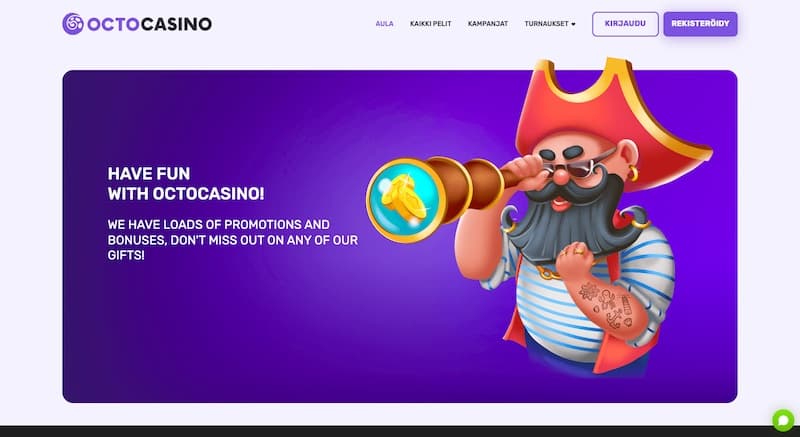Screen dimensions: 800x437
Task: Click the promotions and bonuses banner text
Action: pyautogui.click(x=233, y=240)
